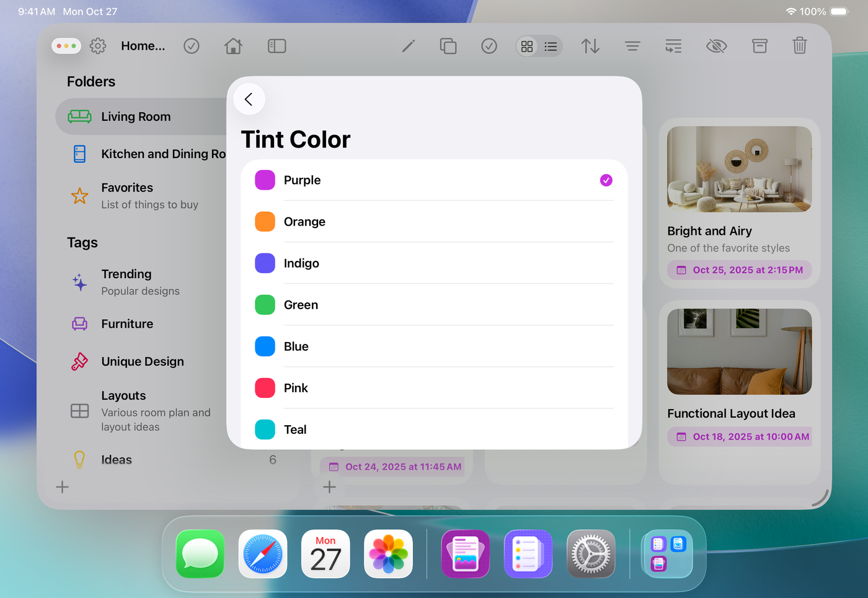Click the pencil edit icon
The width and height of the screenshot is (868, 598).
click(x=408, y=46)
